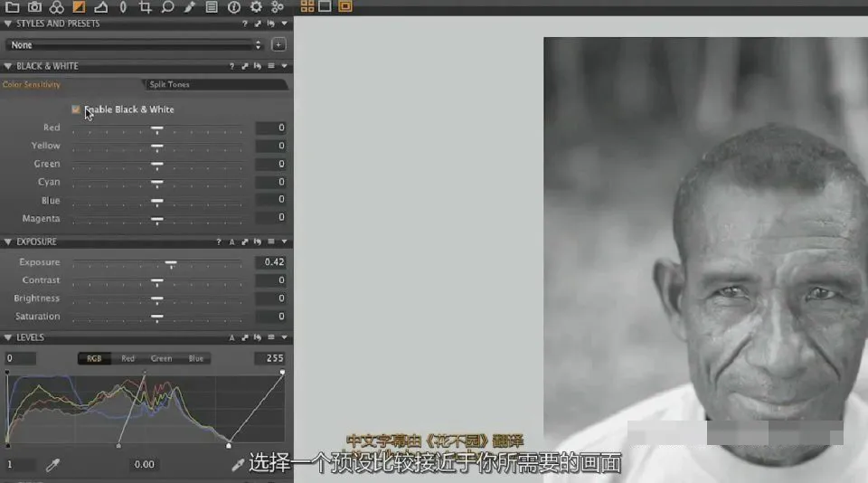This screenshot has height=483, width=868.
Task: Click the Exposure value field 0.42
Action: (270, 262)
